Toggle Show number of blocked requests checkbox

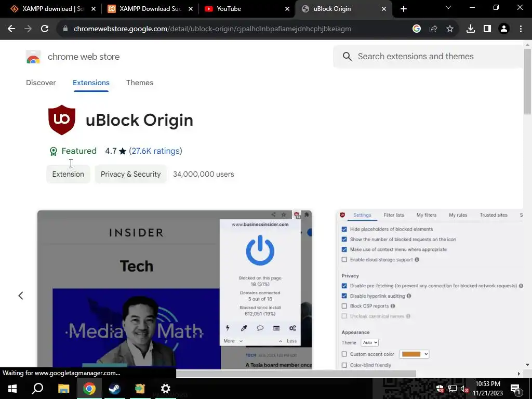[x=344, y=239]
